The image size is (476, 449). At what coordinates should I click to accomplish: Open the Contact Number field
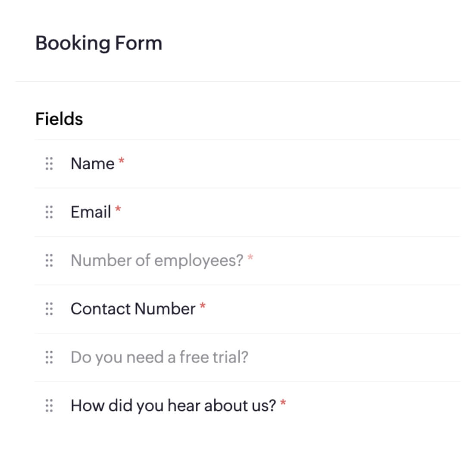[133, 309]
